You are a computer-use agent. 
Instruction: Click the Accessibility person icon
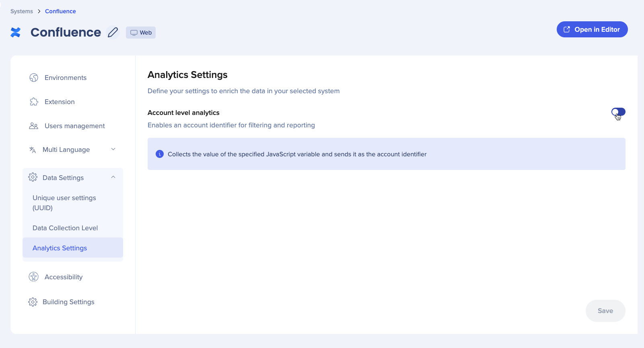pyautogui.click(x=34, y=277)
